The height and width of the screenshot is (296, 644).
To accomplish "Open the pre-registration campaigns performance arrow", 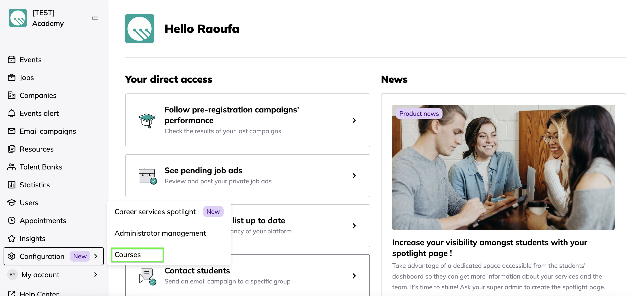I will tap(354, 120).
